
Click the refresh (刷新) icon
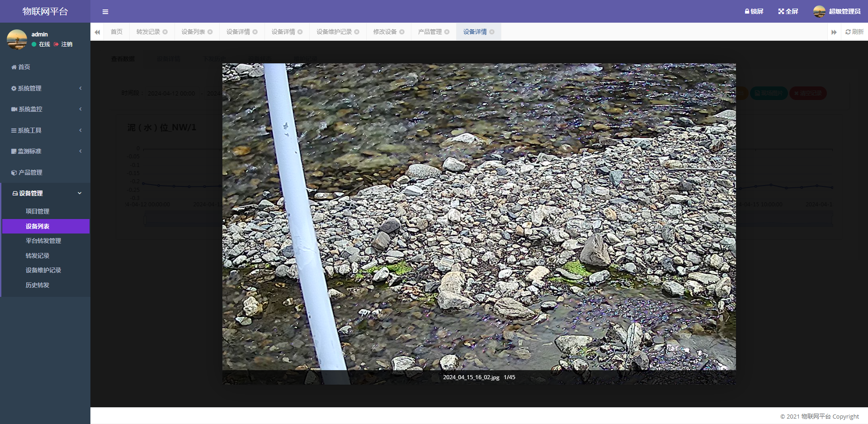tap(848, 32)
